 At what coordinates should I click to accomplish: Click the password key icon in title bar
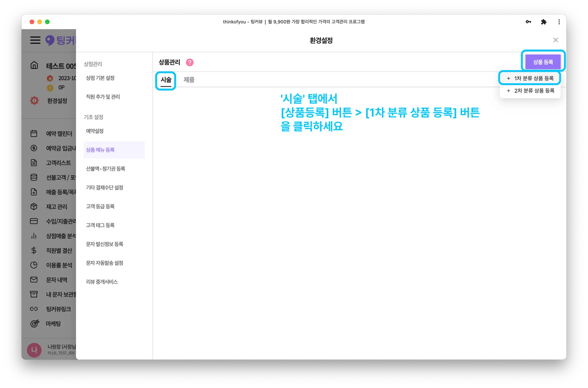(528, 22)
